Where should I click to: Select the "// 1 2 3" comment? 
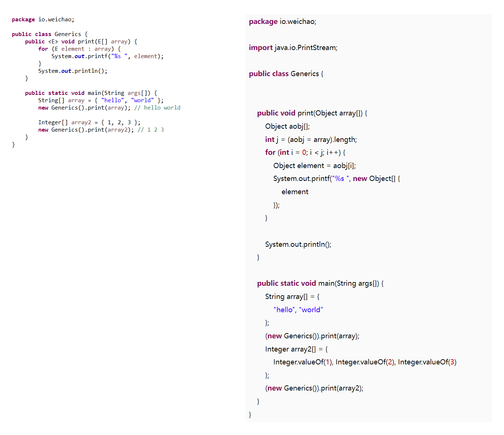pos(151,130)
